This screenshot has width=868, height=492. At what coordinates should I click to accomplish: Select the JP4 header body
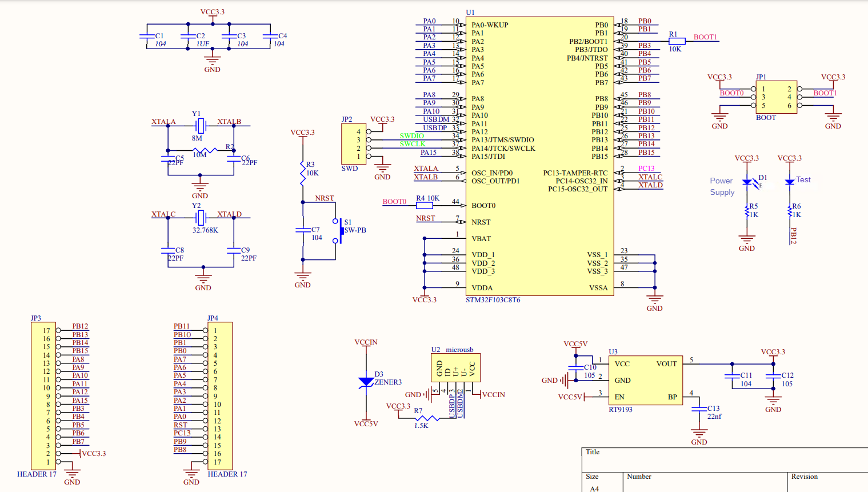click(220, 396)
